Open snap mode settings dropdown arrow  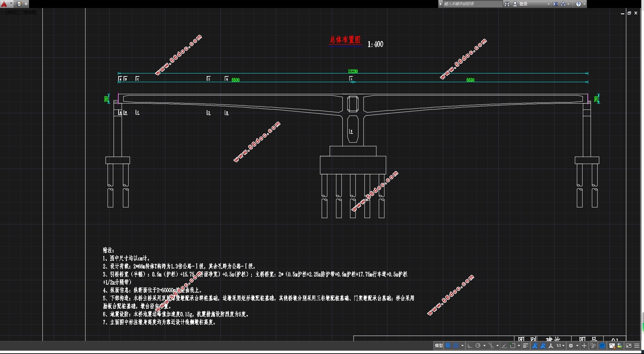point(462,346)
